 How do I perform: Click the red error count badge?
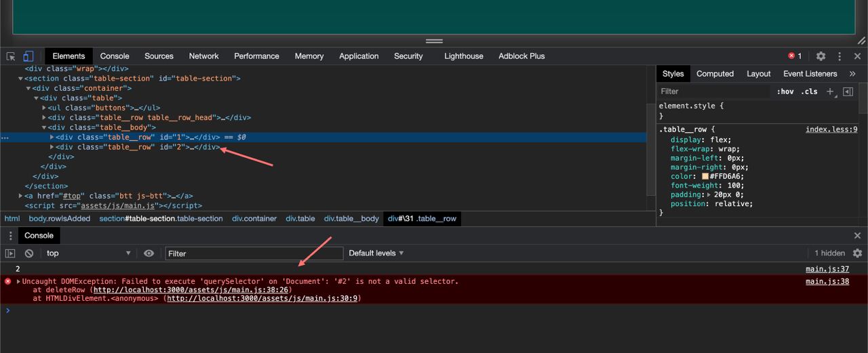click(x=795, y=56)
